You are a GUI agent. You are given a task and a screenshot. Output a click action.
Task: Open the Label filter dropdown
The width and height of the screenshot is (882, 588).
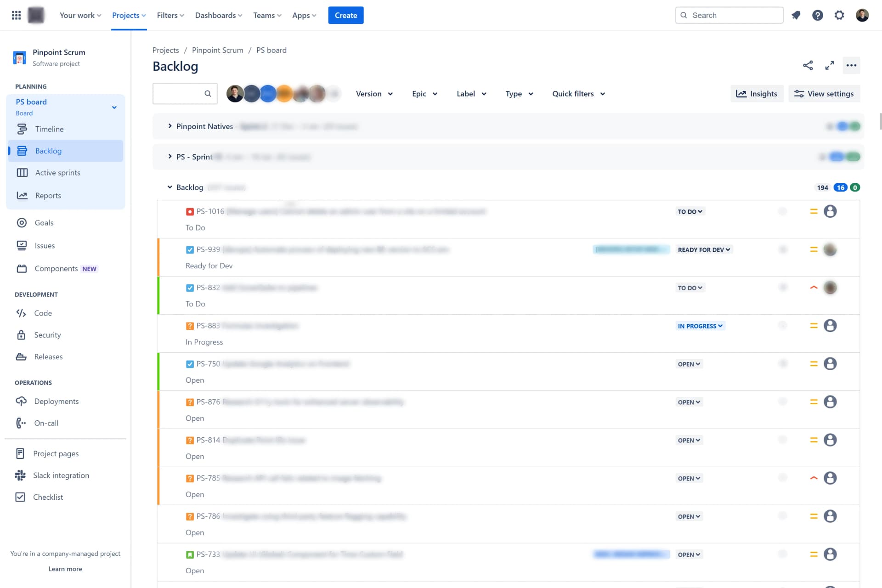coord(471,94)
